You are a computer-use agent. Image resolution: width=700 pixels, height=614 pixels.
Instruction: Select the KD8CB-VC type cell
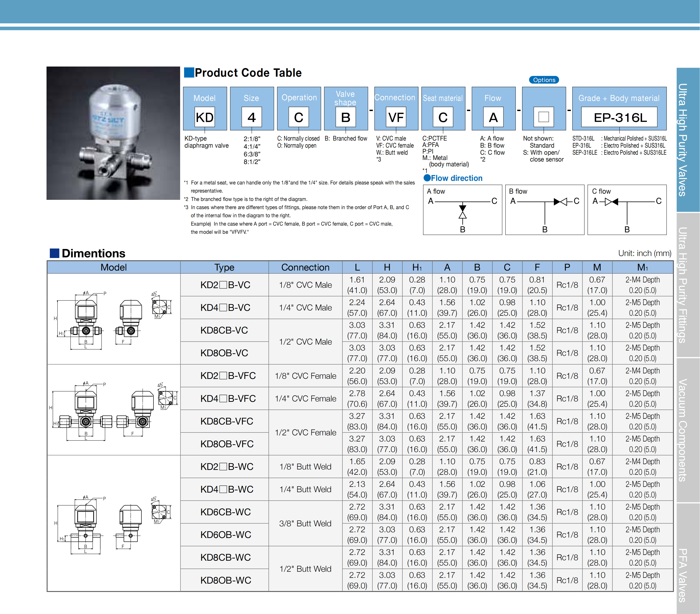tap(224, 330)
